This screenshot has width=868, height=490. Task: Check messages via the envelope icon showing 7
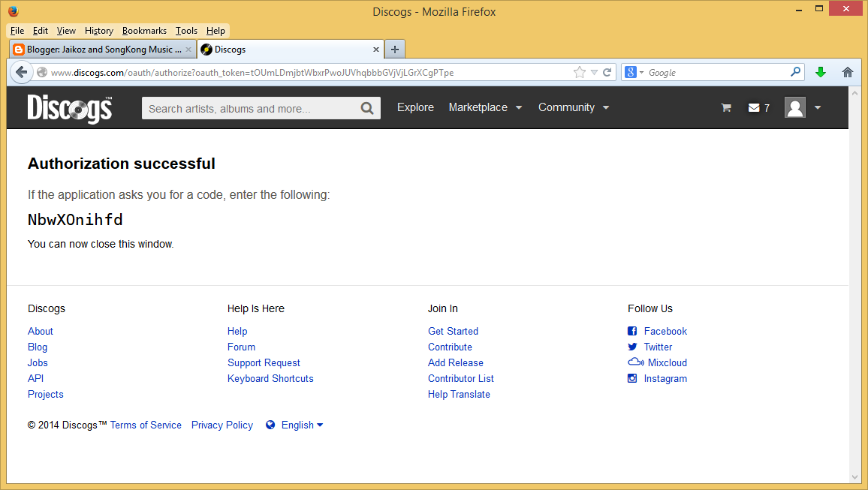(753, 107)
